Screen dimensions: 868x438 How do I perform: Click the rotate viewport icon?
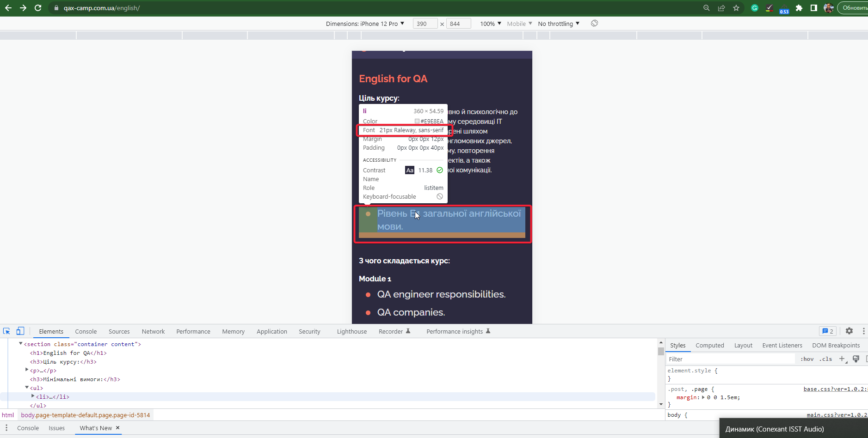[594, 23]
